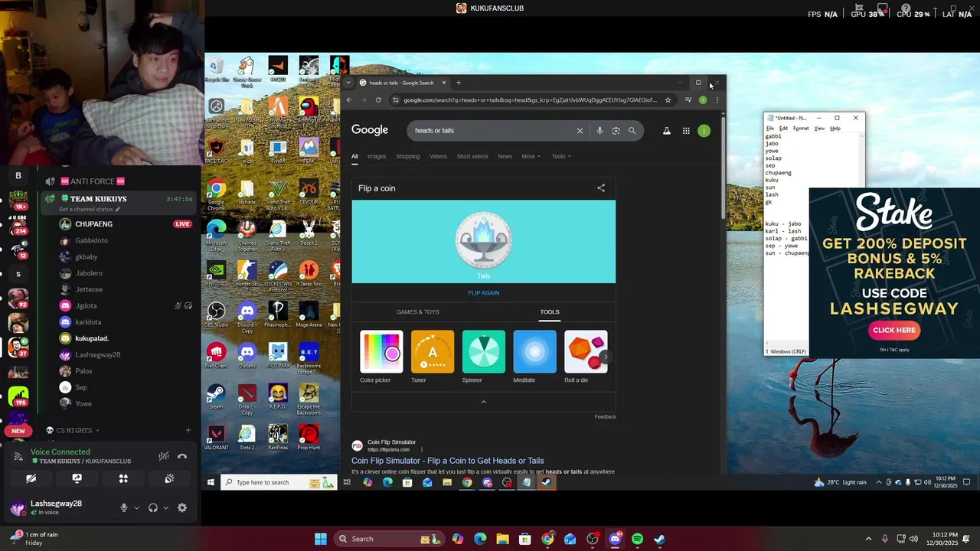
Task: Clear the Google search box text
Action: pos(580,131)
